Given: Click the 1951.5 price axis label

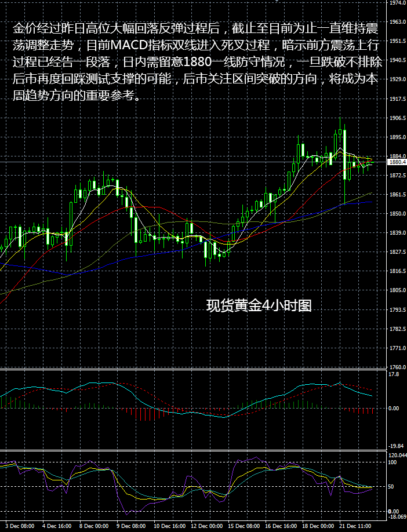Looking at the screenshot, I should [x=398, y=41].
